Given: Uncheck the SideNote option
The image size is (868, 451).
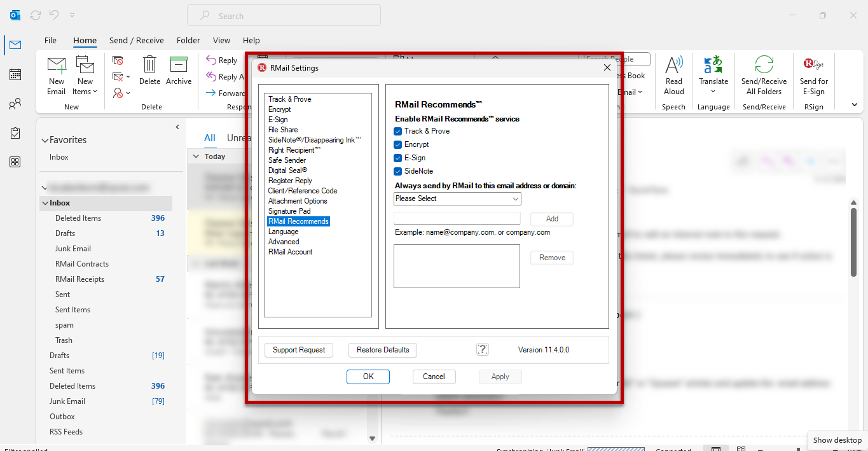Looking at the screenshot, I should [398, 170].
